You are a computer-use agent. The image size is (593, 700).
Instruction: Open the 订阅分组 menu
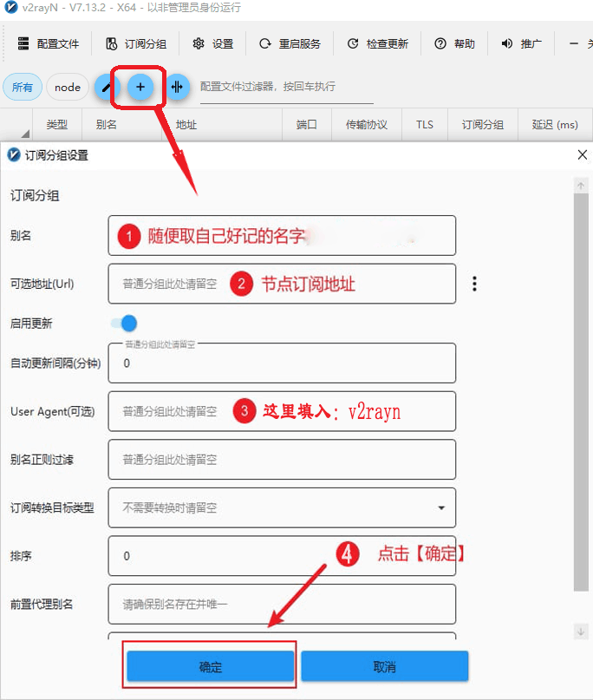[x=135, y=43]
